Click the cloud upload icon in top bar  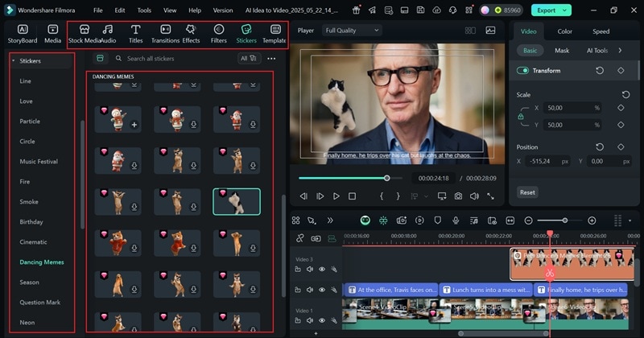tap(436, 10)
